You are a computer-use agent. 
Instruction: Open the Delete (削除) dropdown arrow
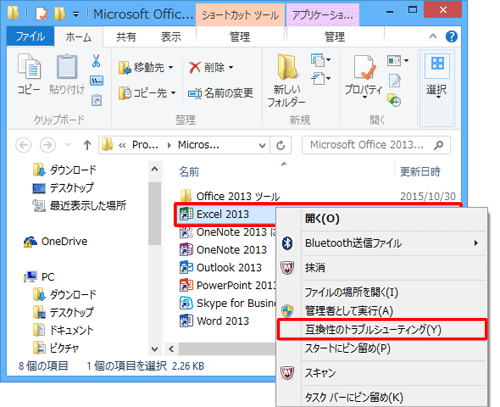click(x=231, y=68)
